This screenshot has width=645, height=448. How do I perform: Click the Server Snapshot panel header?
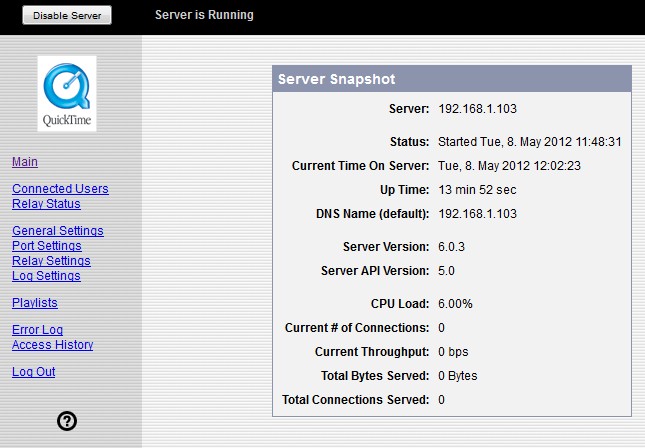452,79
